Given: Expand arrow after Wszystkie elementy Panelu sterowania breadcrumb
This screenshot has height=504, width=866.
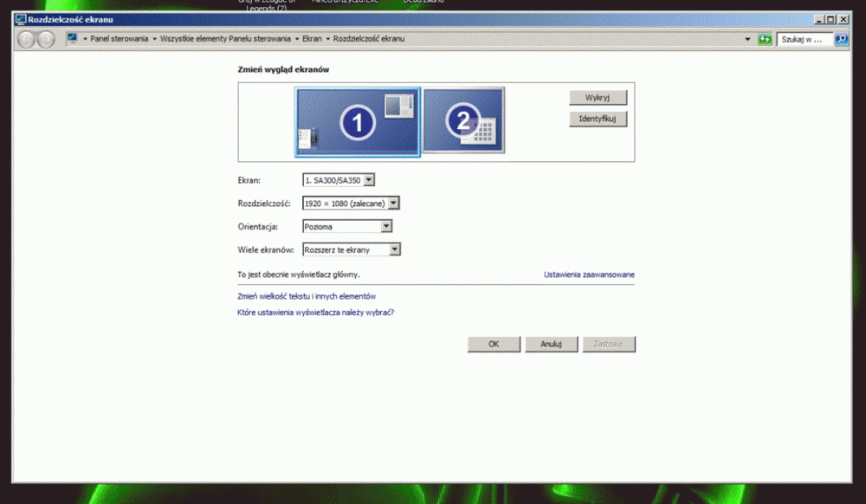Looking at the screenshot, I should click(296, 39).
